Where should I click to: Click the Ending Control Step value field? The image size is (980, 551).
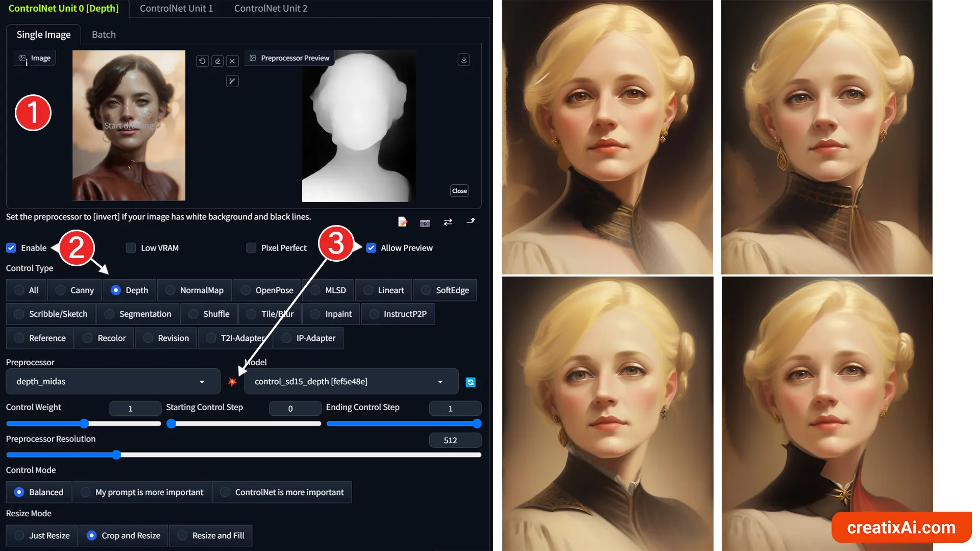(x=455, y=409)
